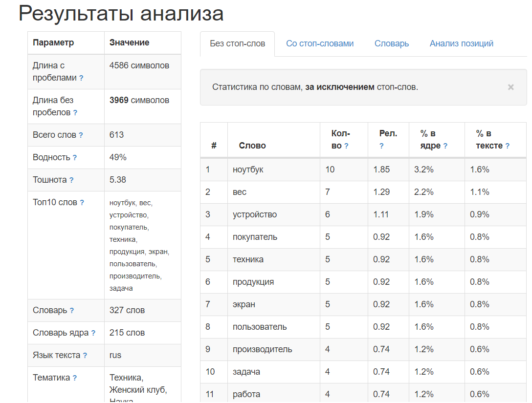This screenshot has width=532, height=403.
Task: Click the ноутбук row in word table
Action: pos(248,170)
